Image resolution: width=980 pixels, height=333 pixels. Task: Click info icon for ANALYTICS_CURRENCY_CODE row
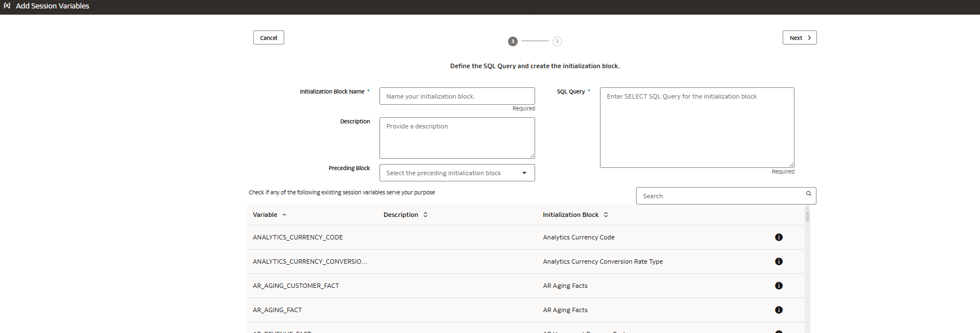click(779, 237)
